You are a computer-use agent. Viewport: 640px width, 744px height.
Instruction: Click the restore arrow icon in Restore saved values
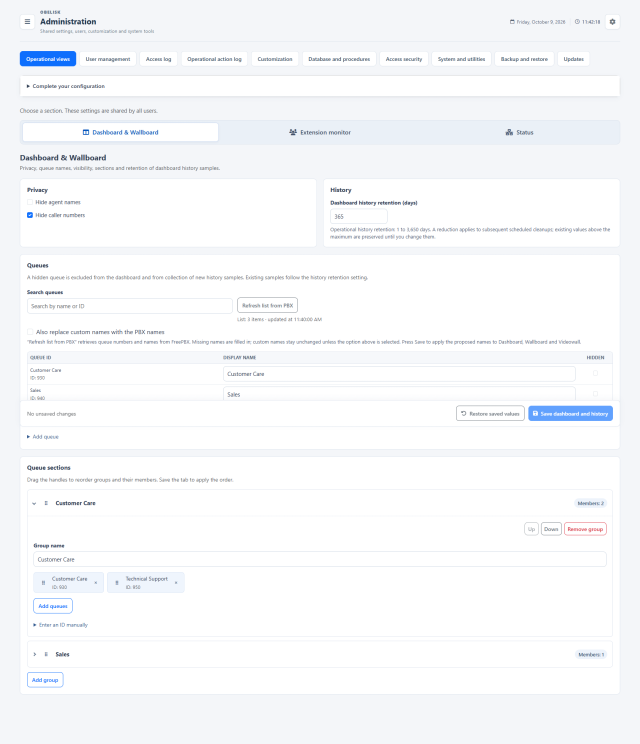(464, 414)
